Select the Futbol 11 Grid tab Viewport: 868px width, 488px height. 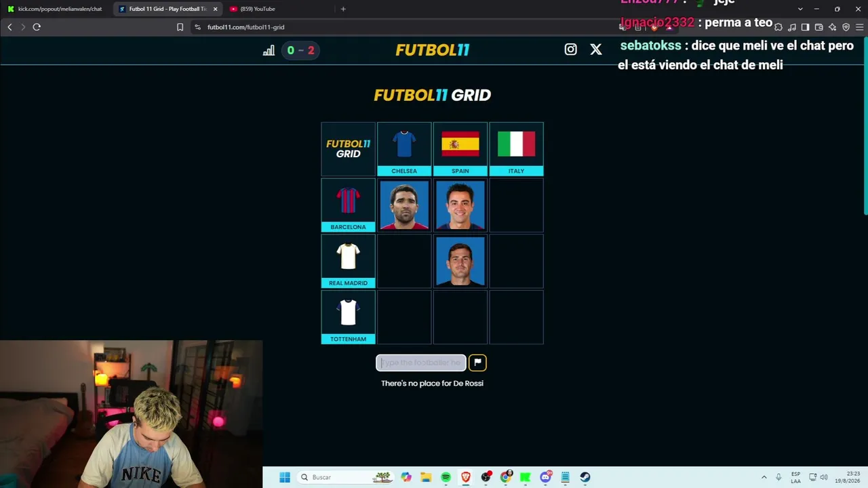pos(167,9)
